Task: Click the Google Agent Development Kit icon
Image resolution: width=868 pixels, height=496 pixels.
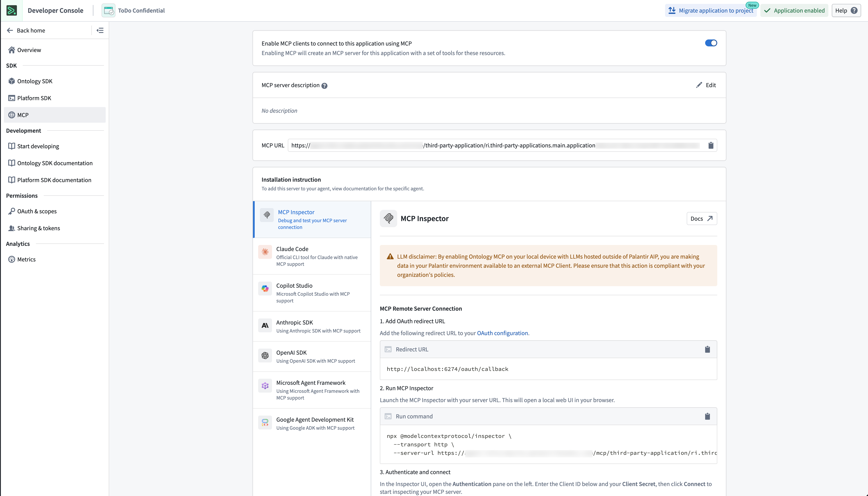Action: point(265,423)
